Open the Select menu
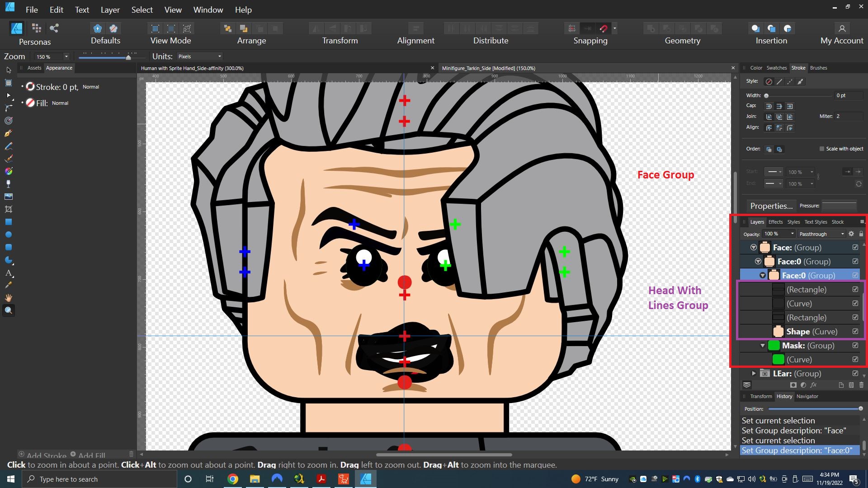 [142, 9]
